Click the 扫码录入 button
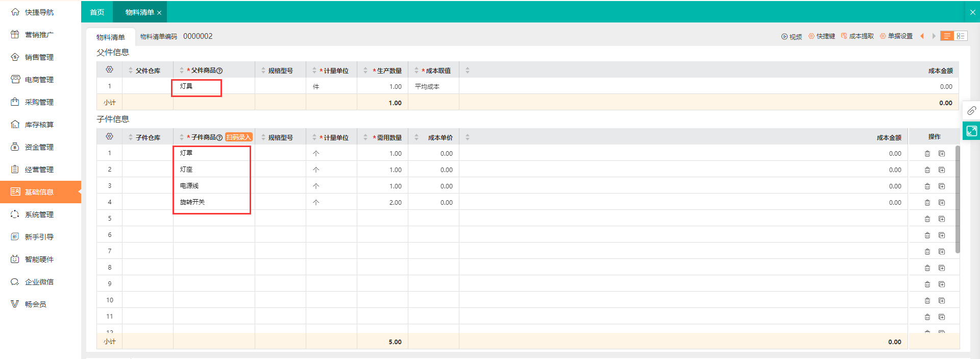Viewport: 980px width, 359px height. 239,137
